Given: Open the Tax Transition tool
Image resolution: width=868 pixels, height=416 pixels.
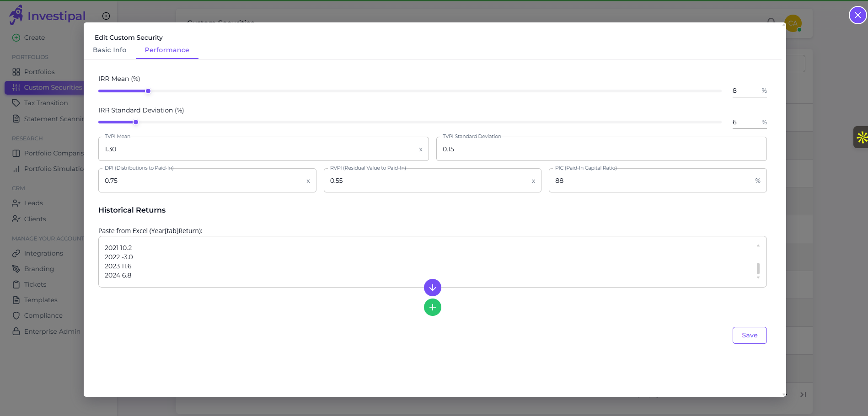Looking at the screenshot, I should point(45,103).
